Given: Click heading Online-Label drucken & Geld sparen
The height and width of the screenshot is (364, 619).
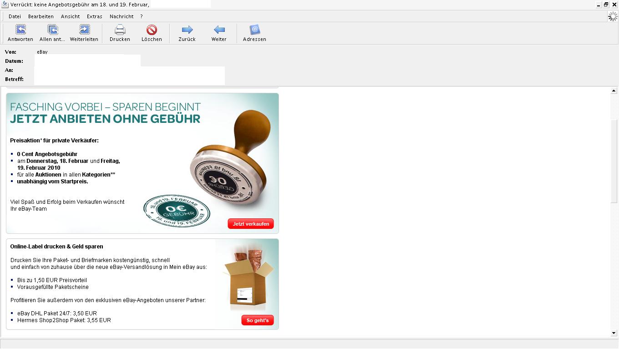Looking at the screenshot, I should 56,247.
